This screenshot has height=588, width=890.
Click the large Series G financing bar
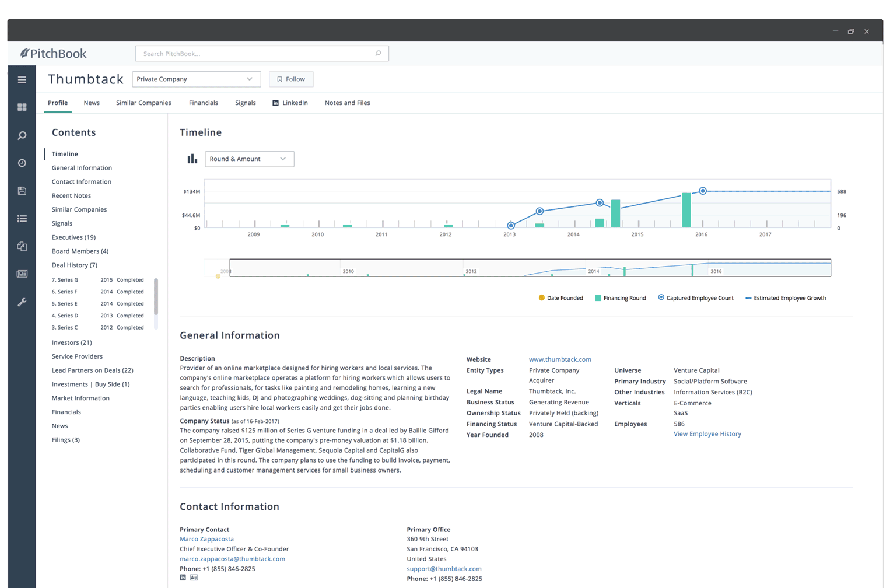(x=686, y=210)
